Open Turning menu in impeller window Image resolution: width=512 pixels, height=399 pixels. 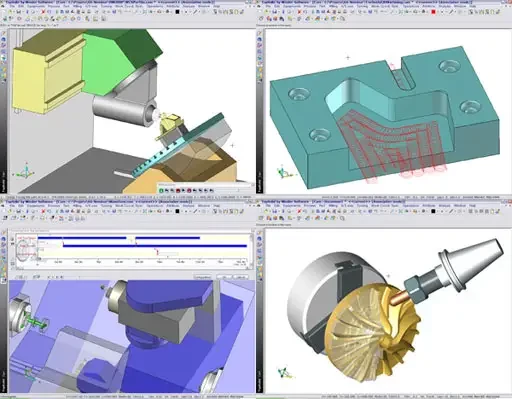click(362, 206)
